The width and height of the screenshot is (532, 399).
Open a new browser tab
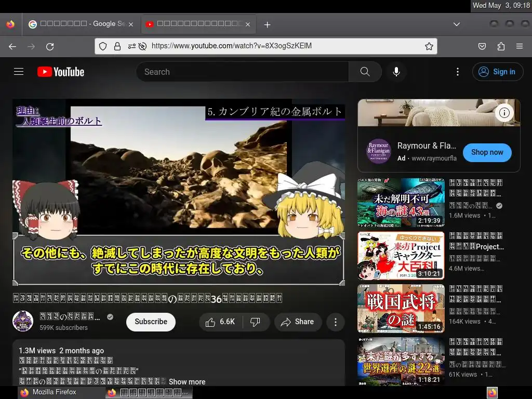coord(268,25)
